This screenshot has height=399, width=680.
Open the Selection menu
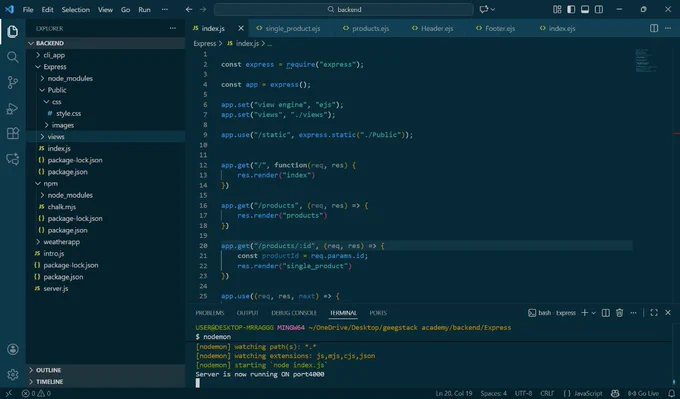[75, 10]
